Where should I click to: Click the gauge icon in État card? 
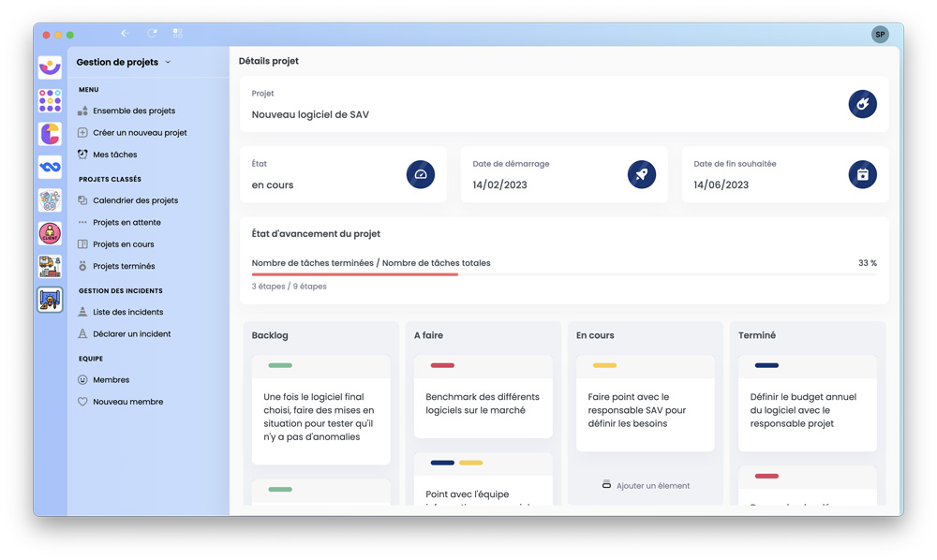[x=420, y=174]
